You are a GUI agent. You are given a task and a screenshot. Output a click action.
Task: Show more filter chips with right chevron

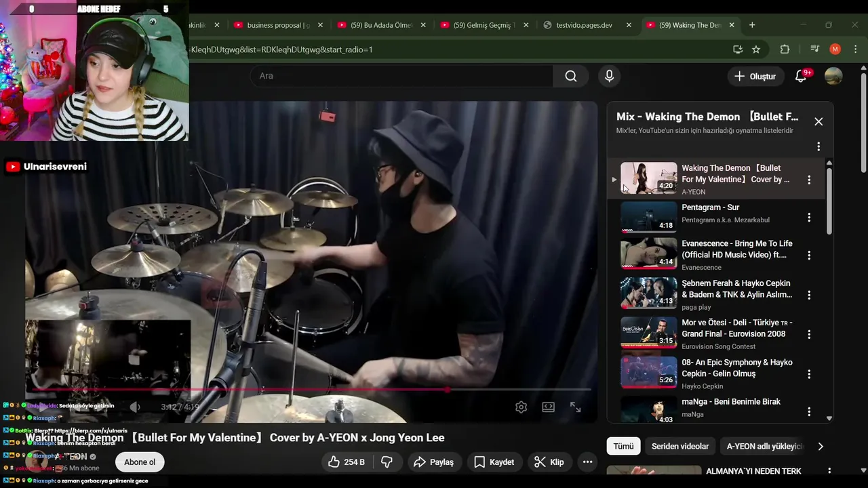click(x=821, y=446)
